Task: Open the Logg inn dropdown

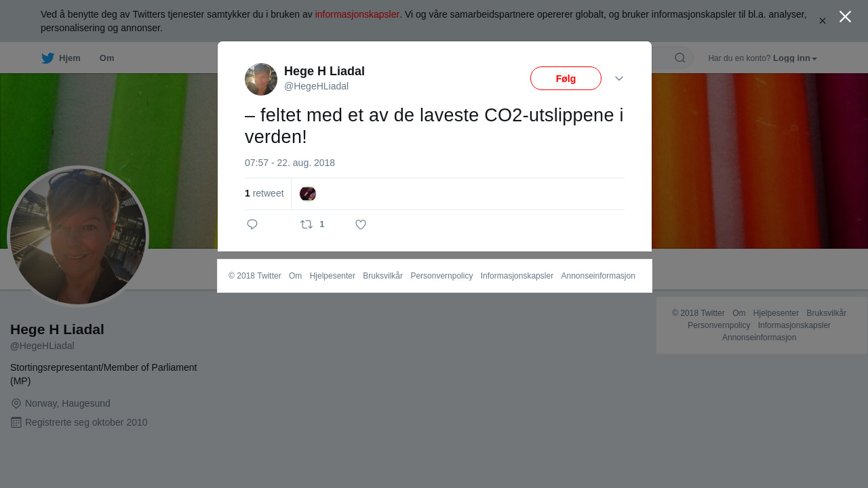Action: click(795, 58)
